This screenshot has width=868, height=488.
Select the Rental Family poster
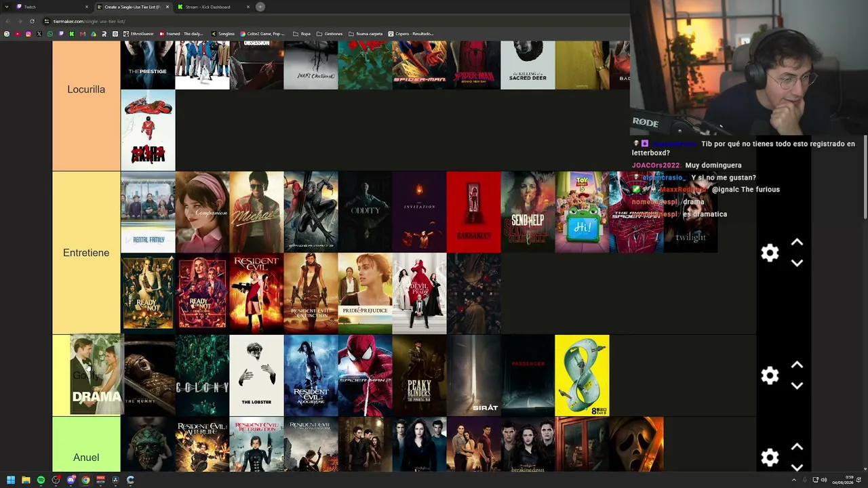(x=148, y=212)
